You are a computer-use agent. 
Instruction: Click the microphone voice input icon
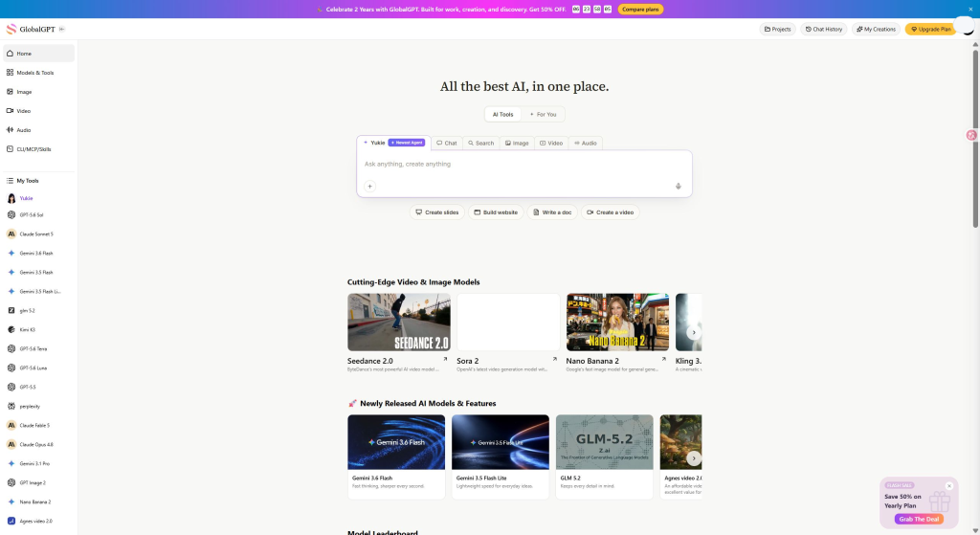point(679,187)
